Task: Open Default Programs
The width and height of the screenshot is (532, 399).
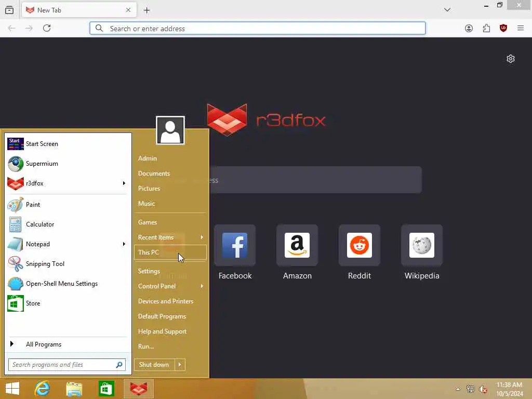Action: coord(170,316)
